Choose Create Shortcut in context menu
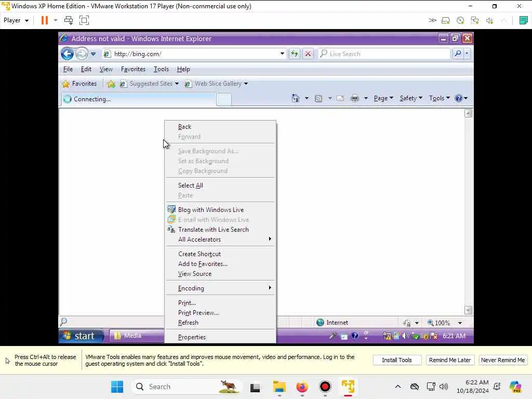The height and width of the screenshot is (399, 532). point(220,254)
